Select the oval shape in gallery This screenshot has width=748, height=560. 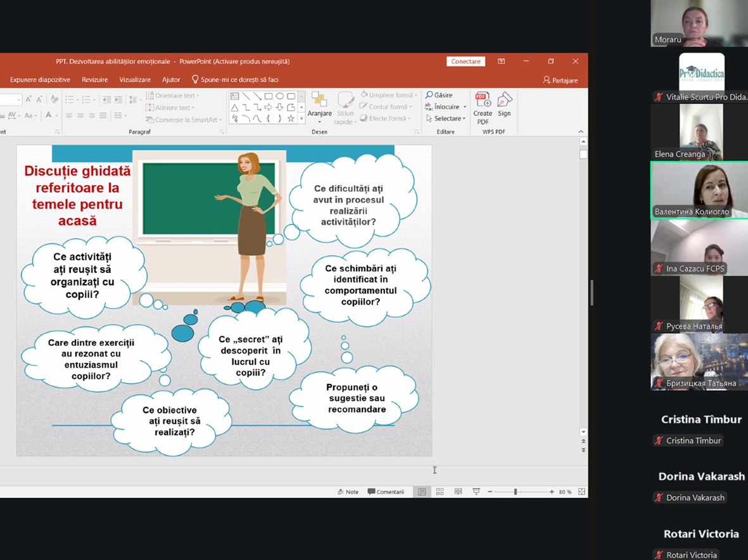coord(279,96)
